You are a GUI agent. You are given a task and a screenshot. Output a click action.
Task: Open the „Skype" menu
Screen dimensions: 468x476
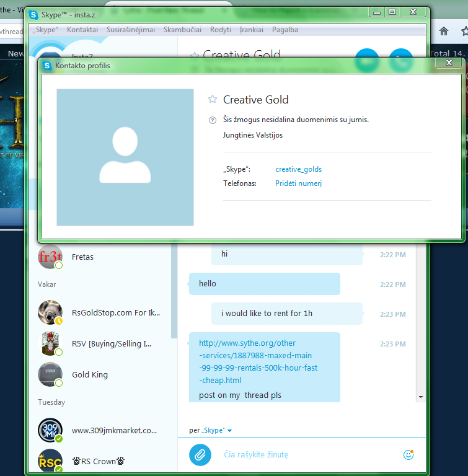click(45, 30)
